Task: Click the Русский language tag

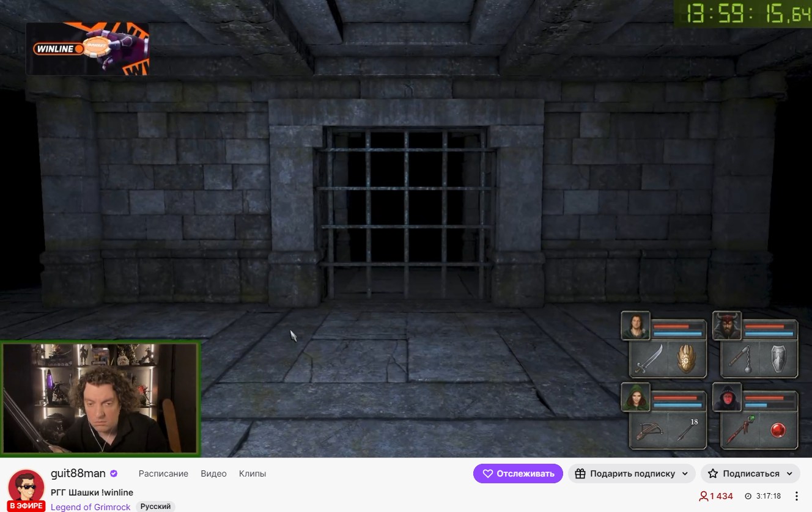Action: [155, 507]
